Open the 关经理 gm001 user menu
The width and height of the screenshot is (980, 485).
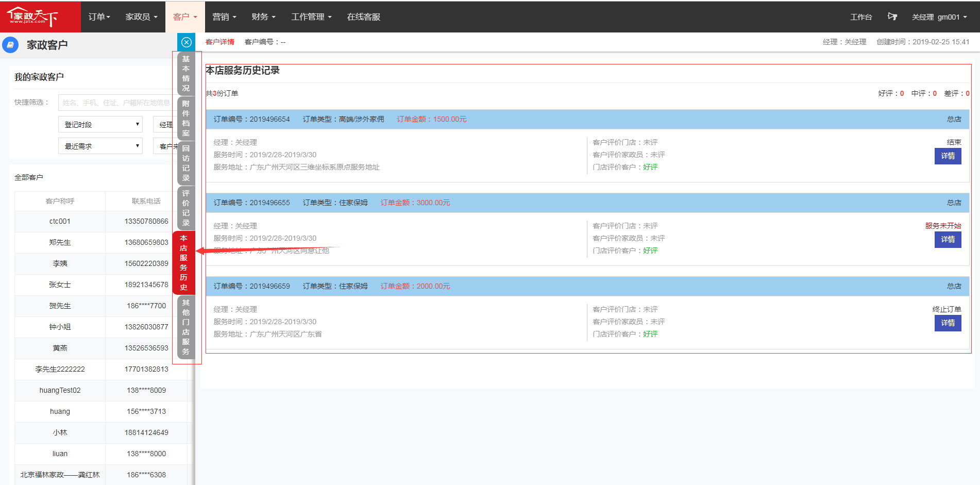(x=939, y=17)
